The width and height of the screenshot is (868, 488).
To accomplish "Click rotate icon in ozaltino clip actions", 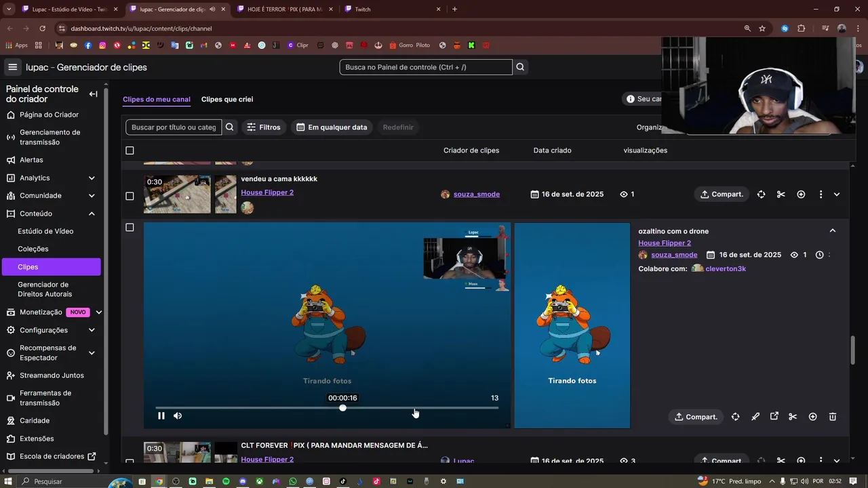I will pyautogui.click(x=735, y=417).
